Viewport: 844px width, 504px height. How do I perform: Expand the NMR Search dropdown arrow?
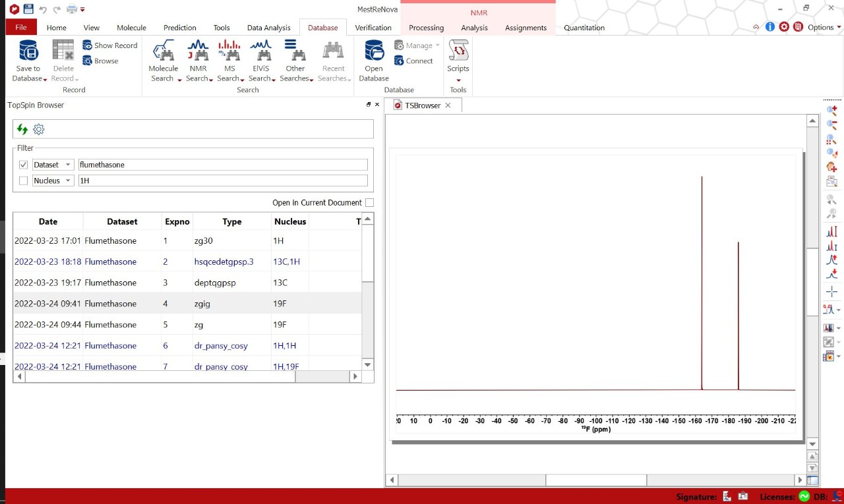(211, 80)
